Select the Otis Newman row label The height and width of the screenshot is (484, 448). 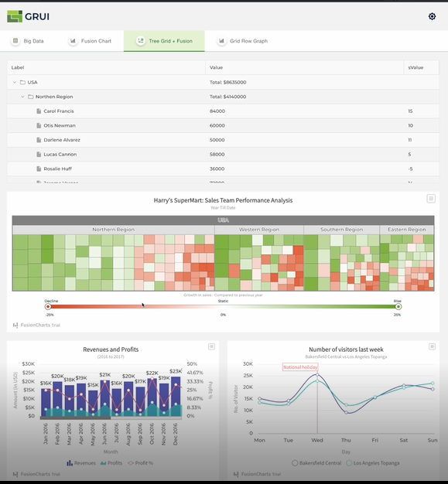coord(60,125)
